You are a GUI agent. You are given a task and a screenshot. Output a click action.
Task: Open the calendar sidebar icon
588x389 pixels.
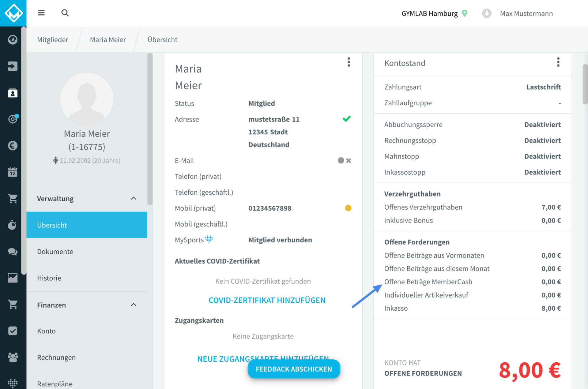(13, 172)
